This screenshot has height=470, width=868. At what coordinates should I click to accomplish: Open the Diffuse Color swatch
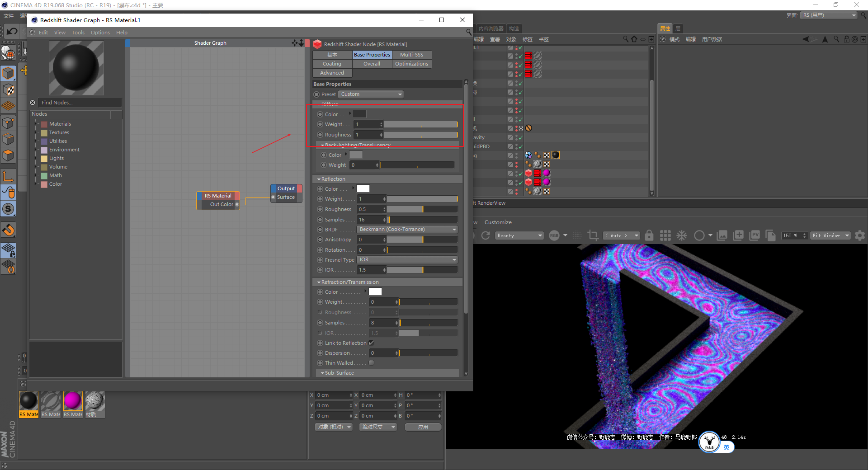(360, 114)
